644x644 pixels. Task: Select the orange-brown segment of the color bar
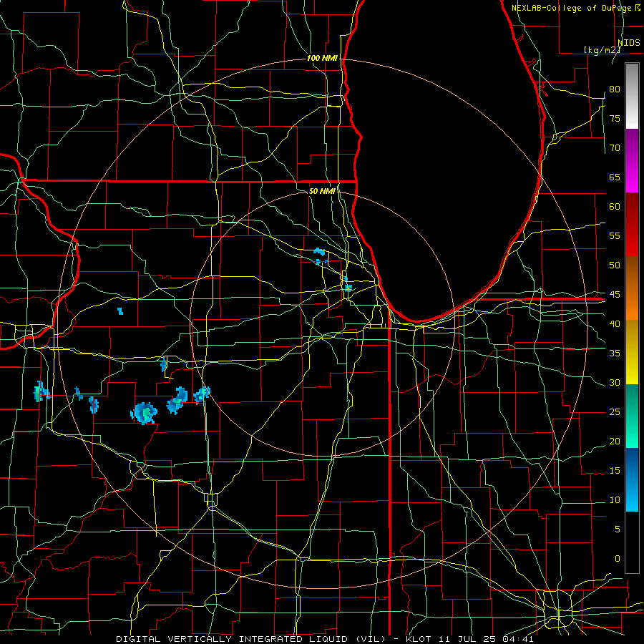point(632,288)
